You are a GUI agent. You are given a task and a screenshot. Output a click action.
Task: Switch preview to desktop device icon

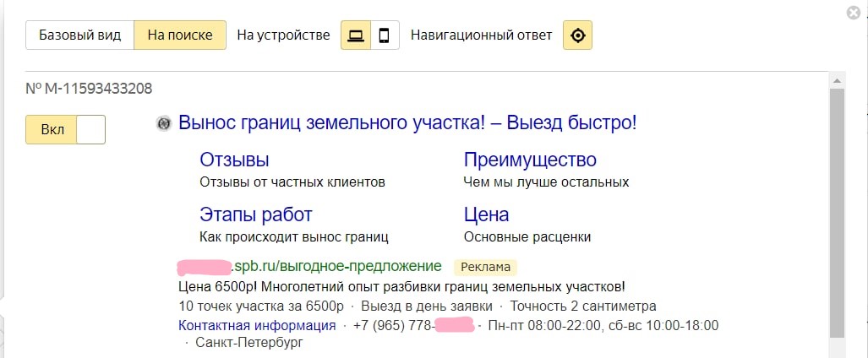[355, 35]
